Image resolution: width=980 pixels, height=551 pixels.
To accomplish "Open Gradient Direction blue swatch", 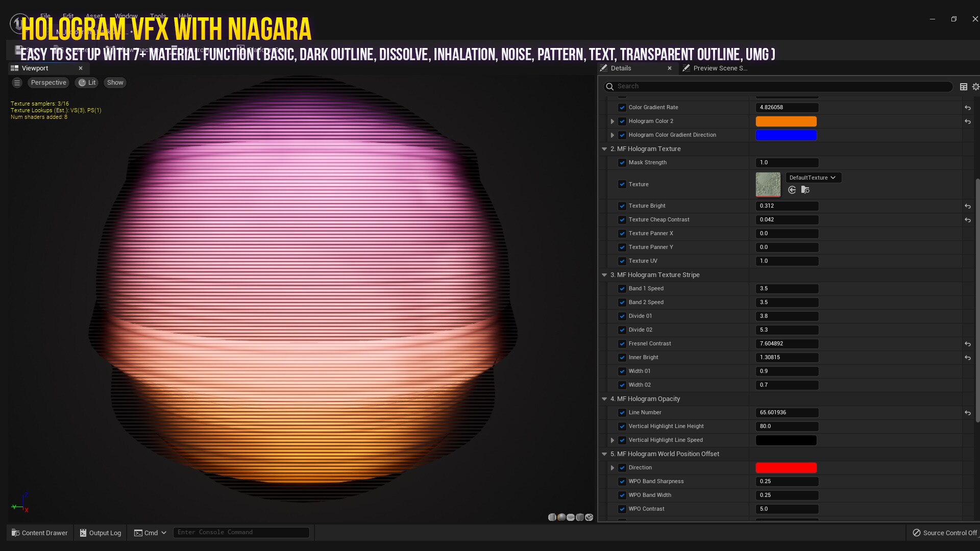I will [786, 135].
